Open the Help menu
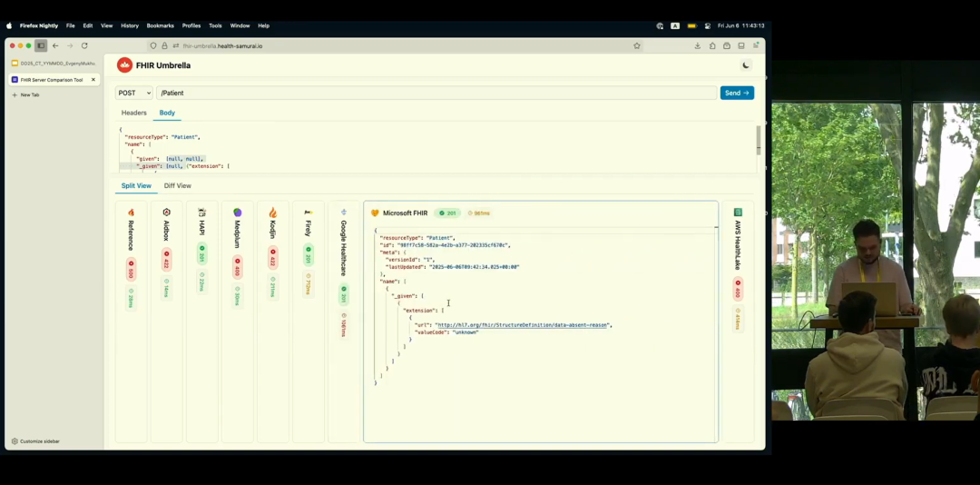The height and width of the screenshot is (485, 980). pyautogui.click(x=264, y=25)
